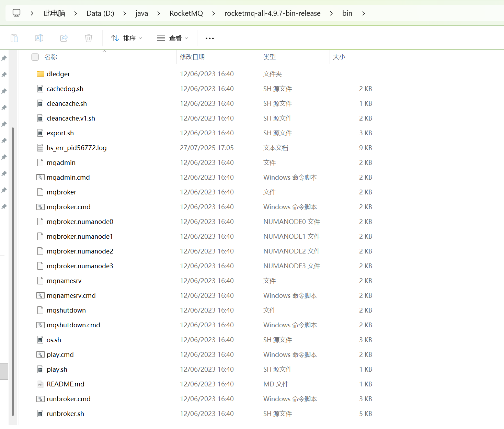
Task: Click 文本文档 type of the log file
Action: tap(276, 148)
